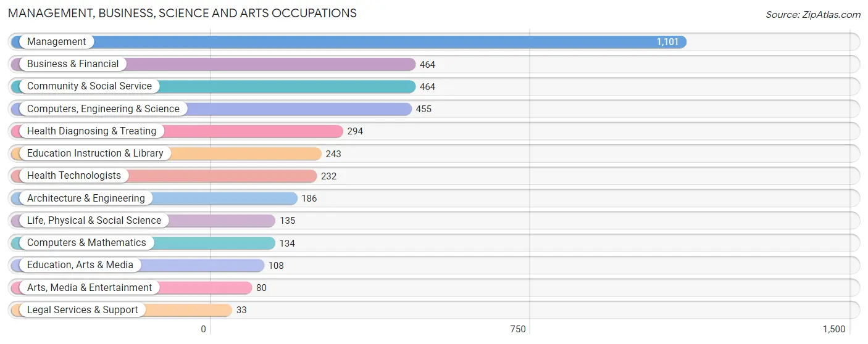Select the Computers, Engineering & Science label

coord(103,109)
